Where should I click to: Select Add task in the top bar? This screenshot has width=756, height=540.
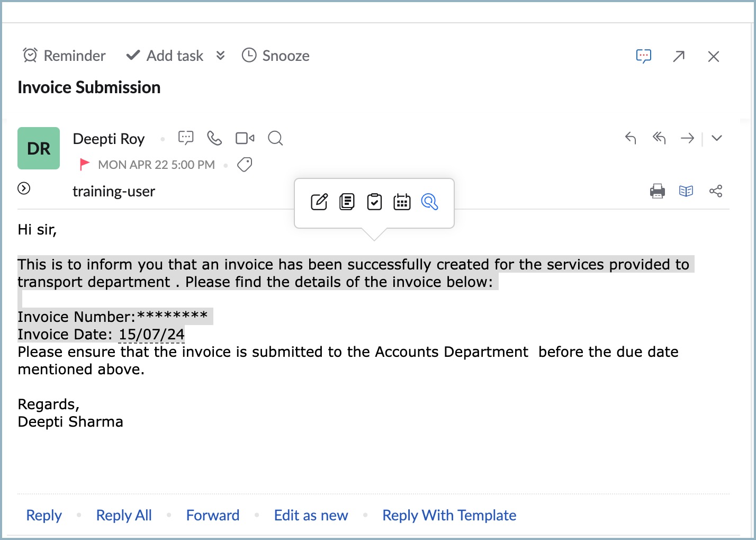(x=165, y=56)
